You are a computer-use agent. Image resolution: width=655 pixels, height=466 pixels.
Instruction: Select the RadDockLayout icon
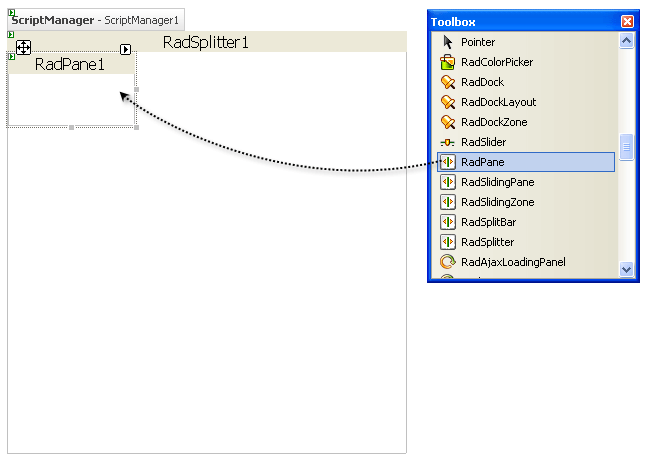click(x=449, y=102)
